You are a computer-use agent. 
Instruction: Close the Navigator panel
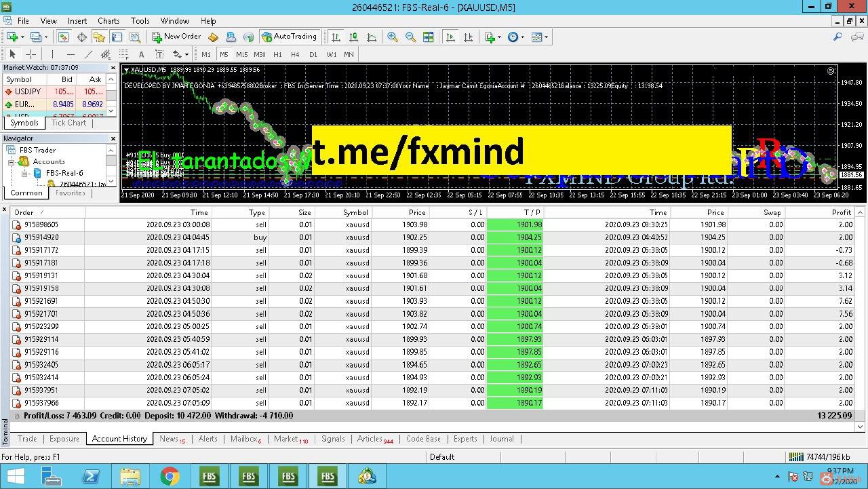coord(113,138)
